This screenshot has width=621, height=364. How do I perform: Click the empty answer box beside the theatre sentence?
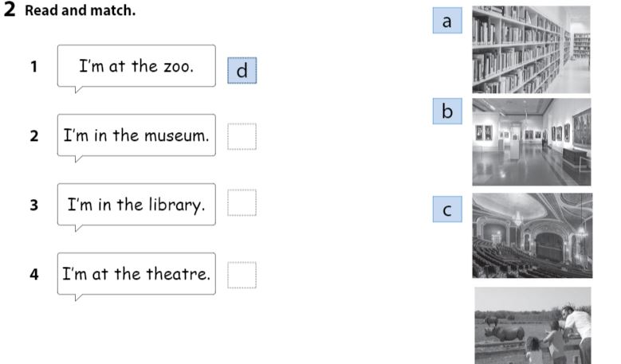pos(242,275)
